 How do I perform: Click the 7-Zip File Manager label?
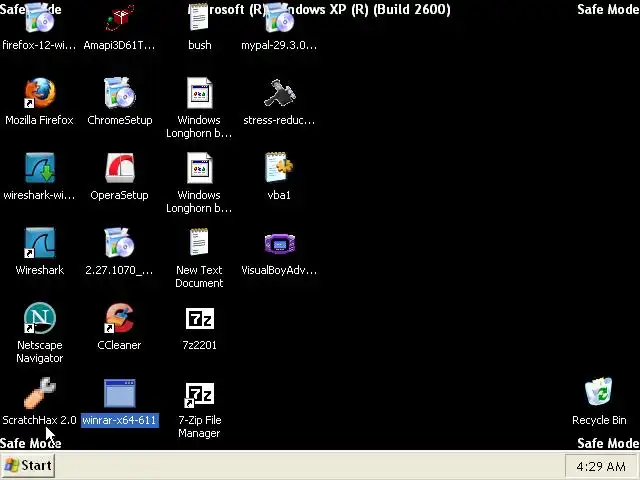coord(200,427)
